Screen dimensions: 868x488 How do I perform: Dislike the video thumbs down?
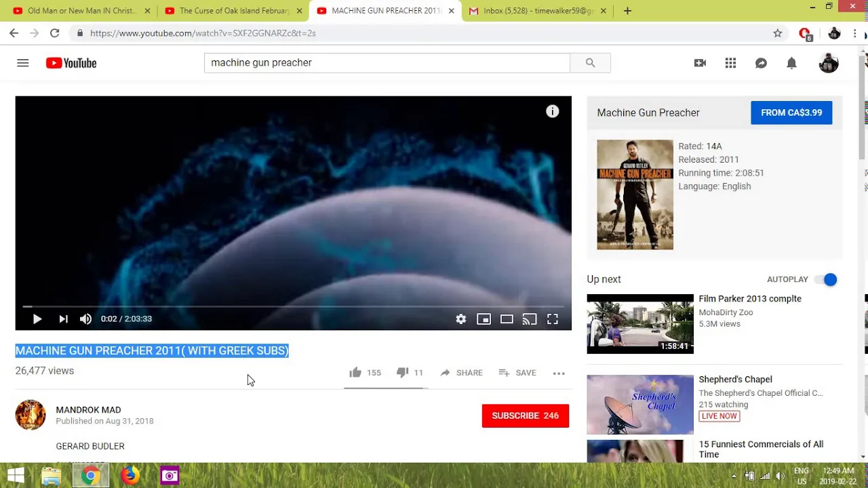[x=410, y=373]
